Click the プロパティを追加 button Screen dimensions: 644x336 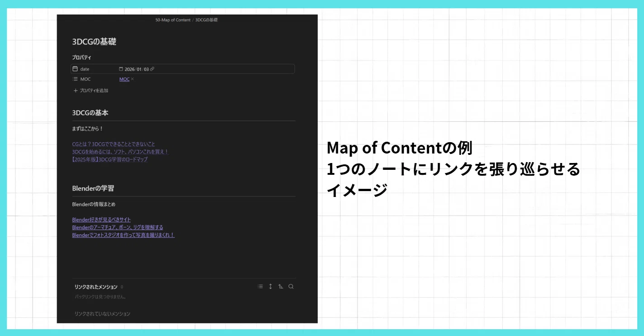click(91, 91)
